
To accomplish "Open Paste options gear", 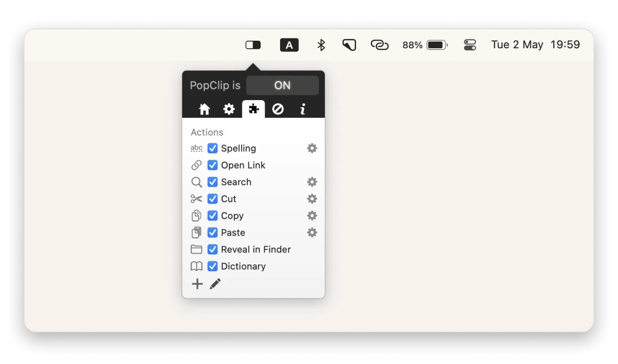I will tap(312, 233).
